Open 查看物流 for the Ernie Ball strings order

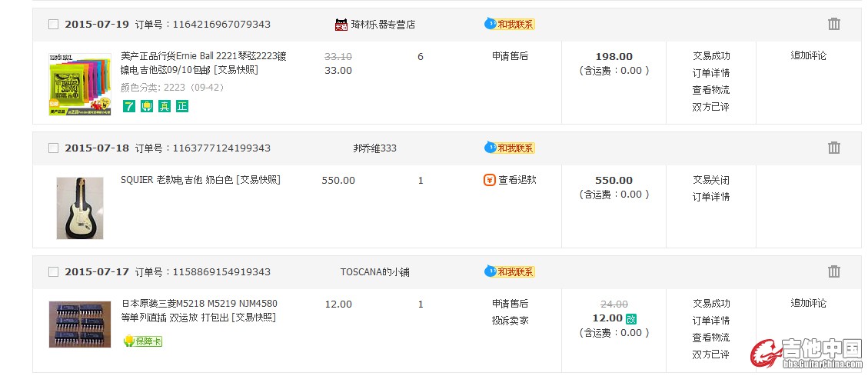click(710, 89)
